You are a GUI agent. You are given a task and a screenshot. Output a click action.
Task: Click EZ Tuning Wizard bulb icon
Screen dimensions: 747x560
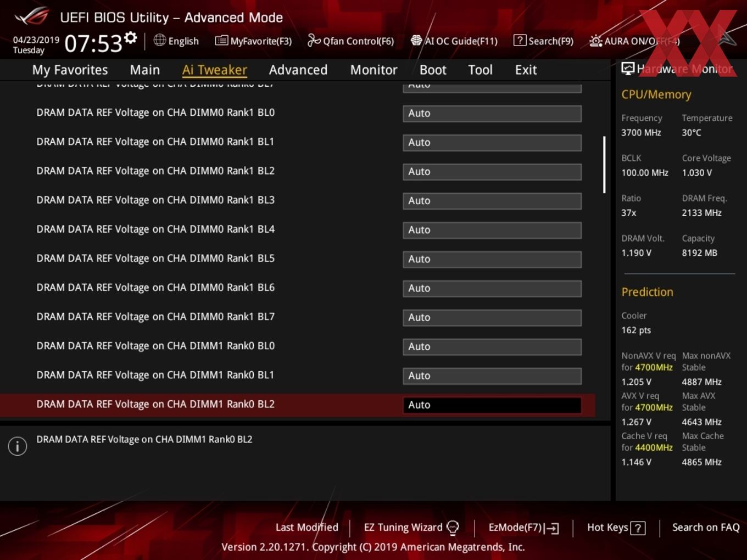tap(453, 528)
